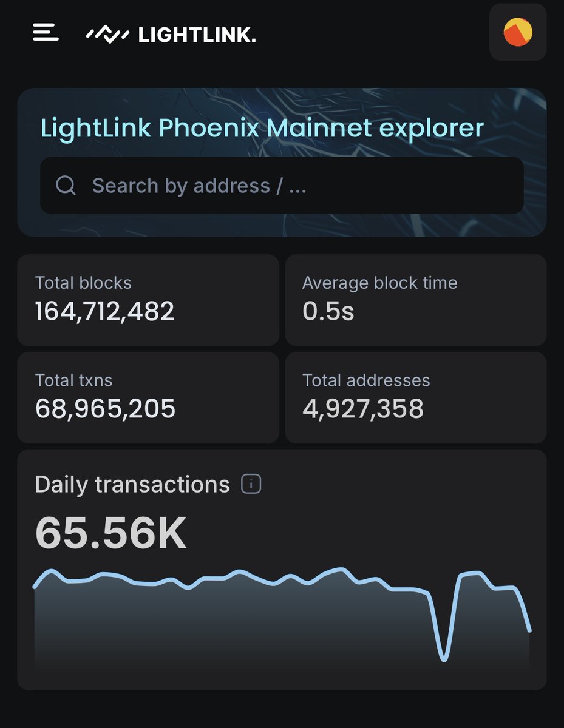
Task: Click the search magnifier icon
Action: (66, 185)
